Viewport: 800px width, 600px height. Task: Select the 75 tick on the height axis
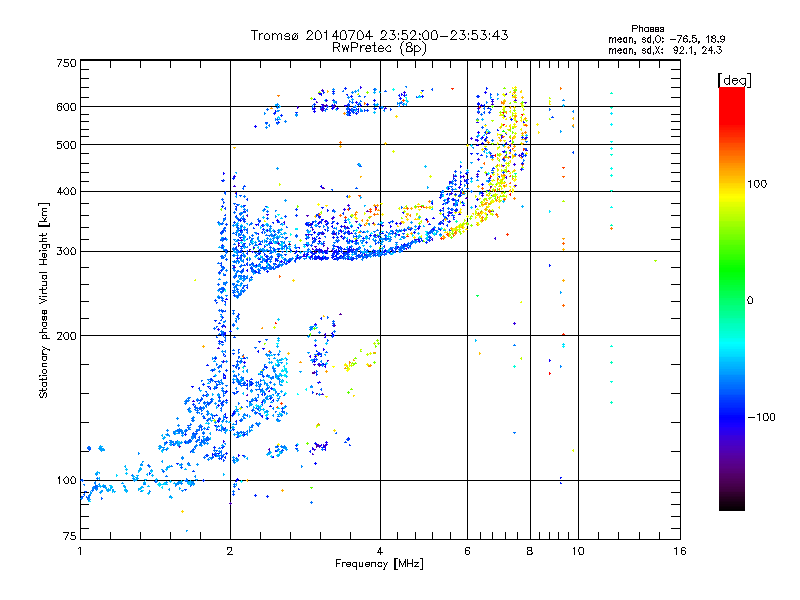tap(69, 538)
